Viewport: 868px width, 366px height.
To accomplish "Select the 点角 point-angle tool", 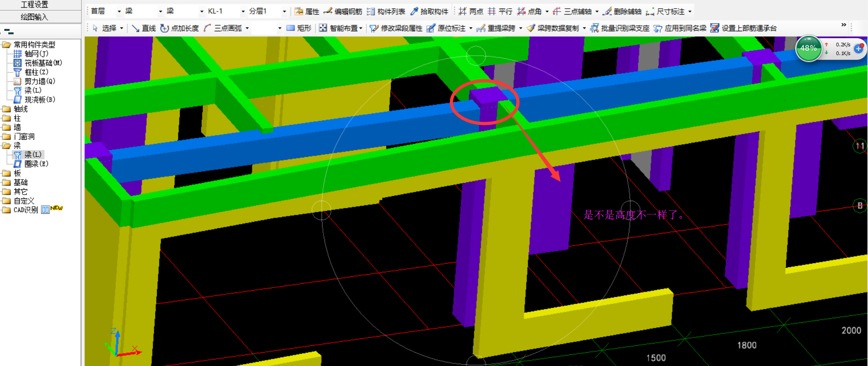I will coord(529,11).
